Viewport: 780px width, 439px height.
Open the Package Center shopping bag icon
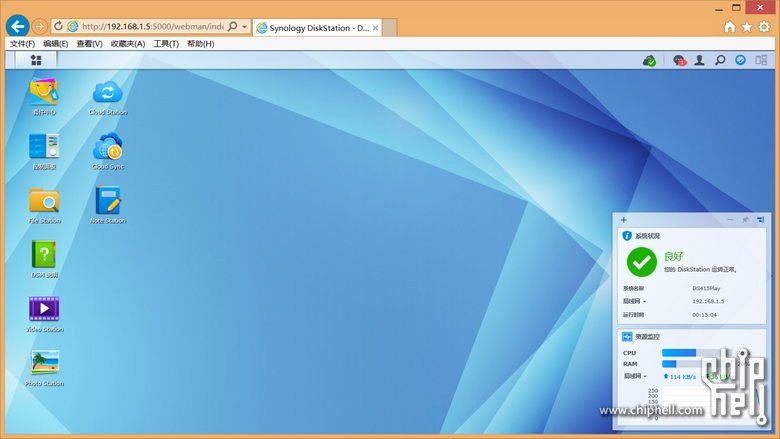point(44,91)
